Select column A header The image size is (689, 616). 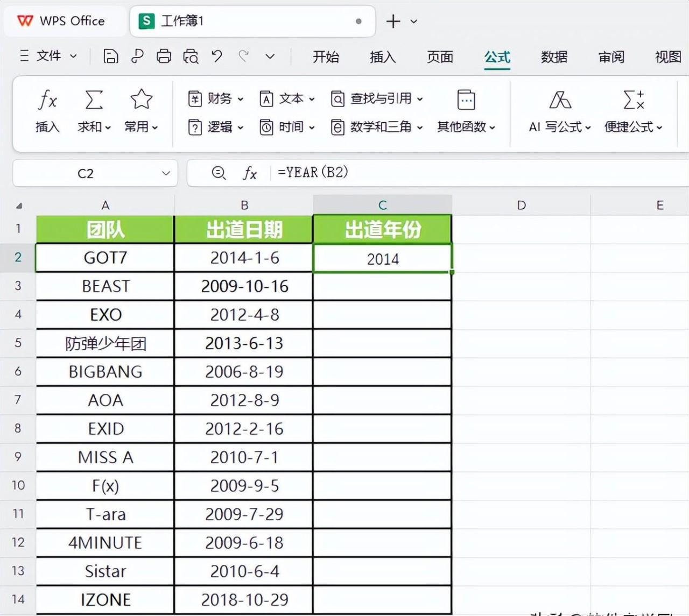click(106, 205)
